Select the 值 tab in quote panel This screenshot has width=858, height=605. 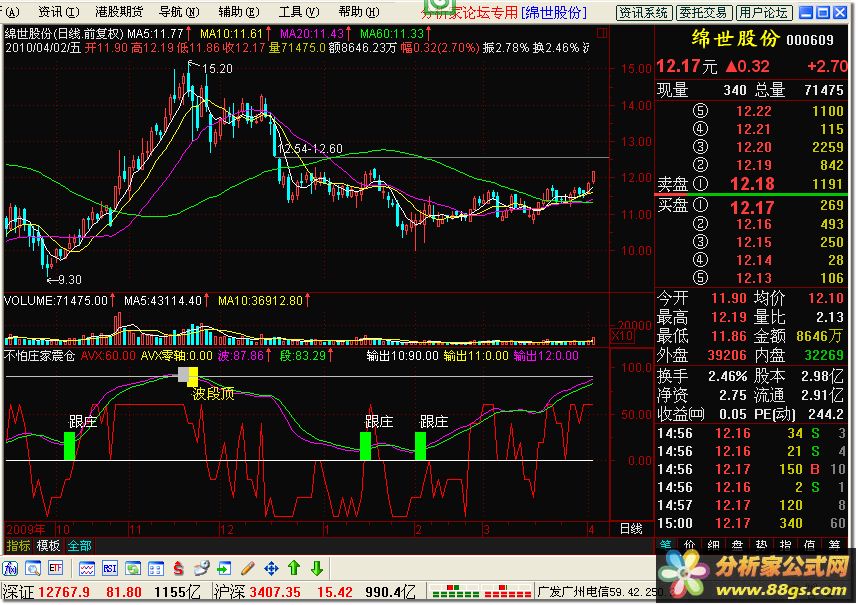click(809, 544)
